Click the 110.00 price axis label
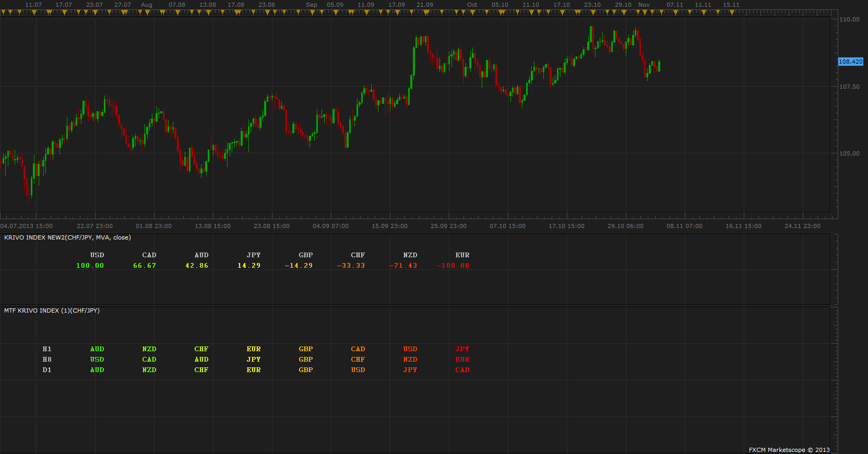 coord(849,19)
